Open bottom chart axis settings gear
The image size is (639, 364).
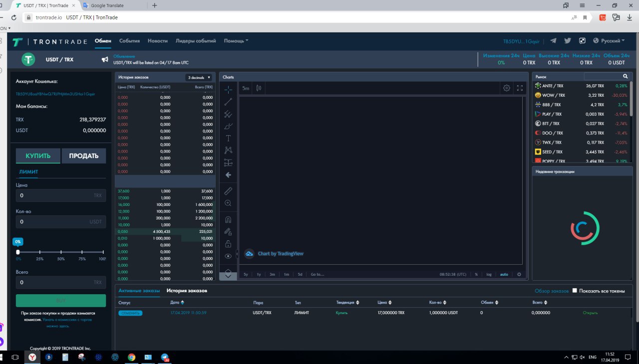(519, 274)
